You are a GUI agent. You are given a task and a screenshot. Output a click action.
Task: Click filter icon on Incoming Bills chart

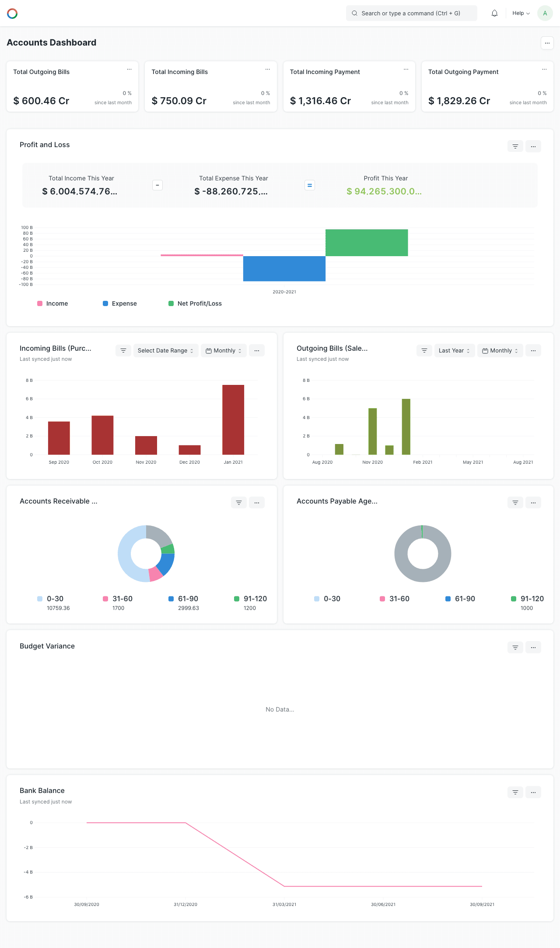click(123, 351)
